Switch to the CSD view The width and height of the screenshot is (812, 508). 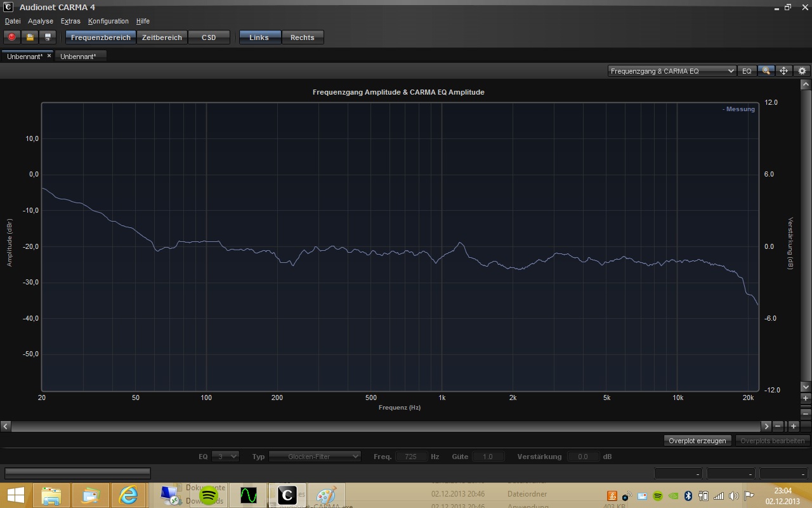pos(209,37)
